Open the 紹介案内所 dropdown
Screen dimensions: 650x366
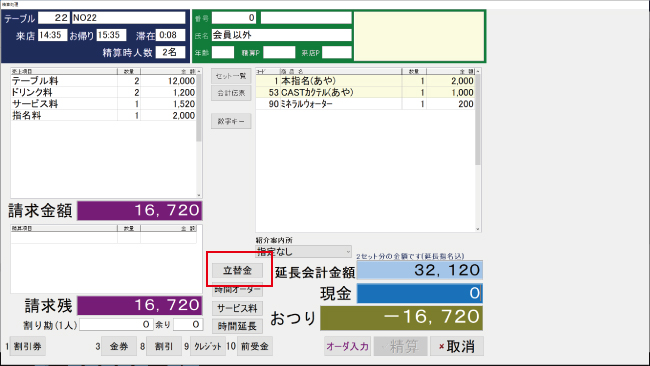[303, 251]
